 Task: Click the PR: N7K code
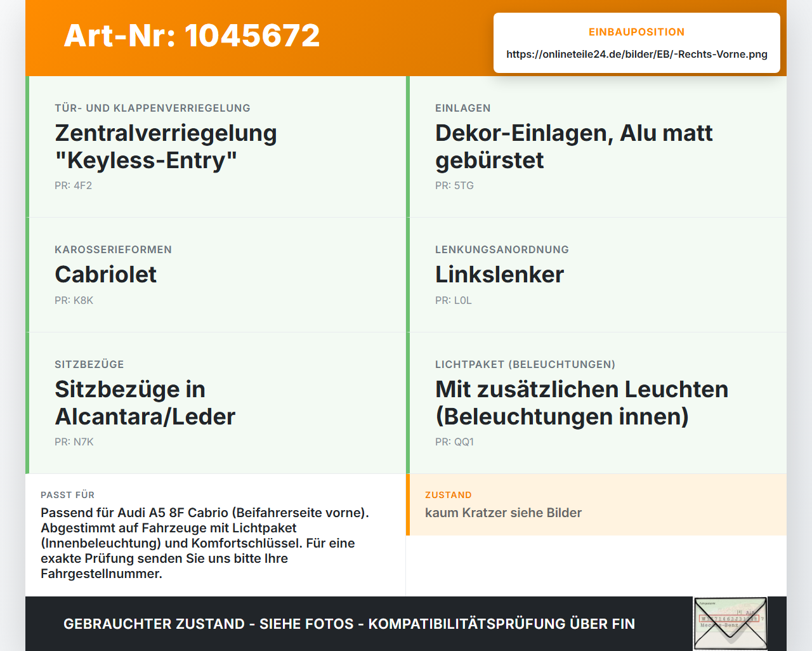point(74,442)
